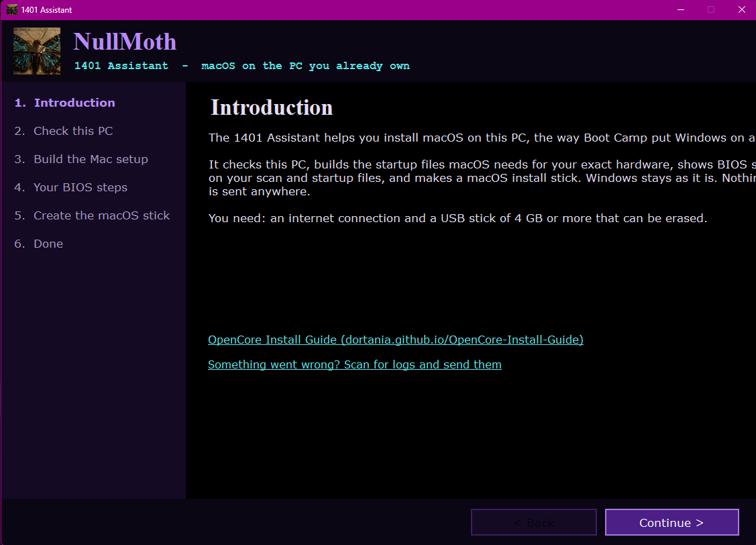Go to the Check this PC step

tap(64, 131)
